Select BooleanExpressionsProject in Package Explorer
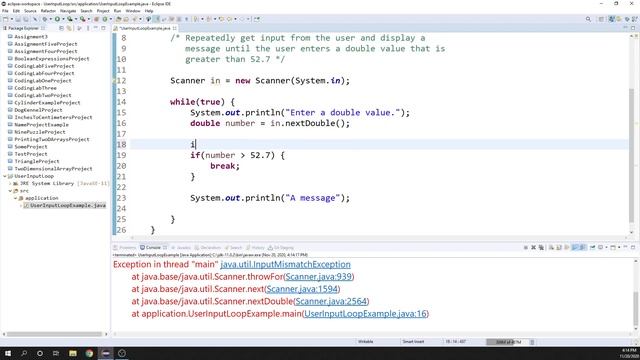This screenshot has height=360, width=640. (x=52, y=59)
